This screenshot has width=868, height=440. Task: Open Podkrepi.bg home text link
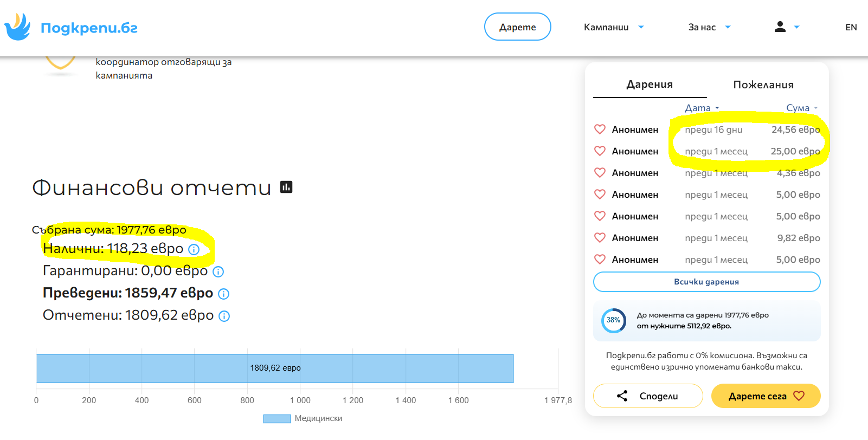point(89,28)
